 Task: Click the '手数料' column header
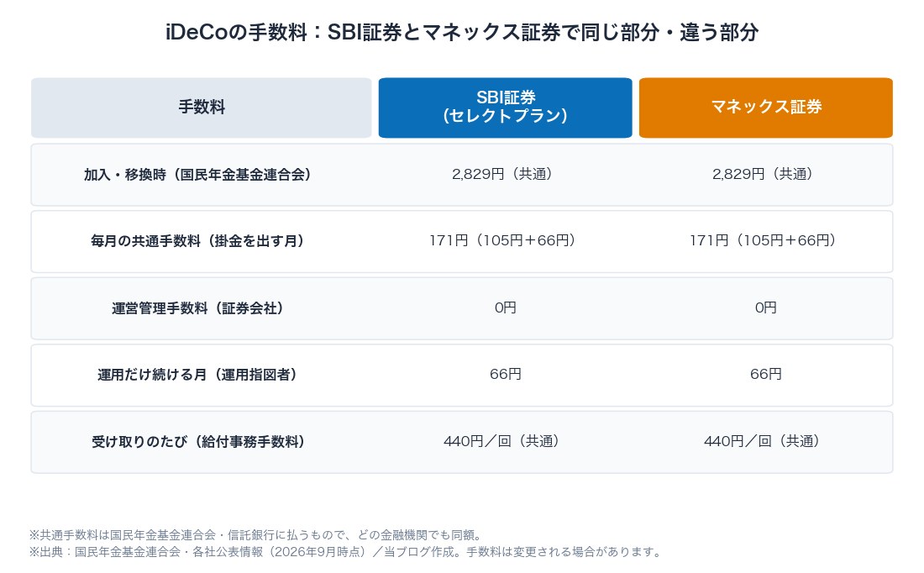(x=202, y=108)
